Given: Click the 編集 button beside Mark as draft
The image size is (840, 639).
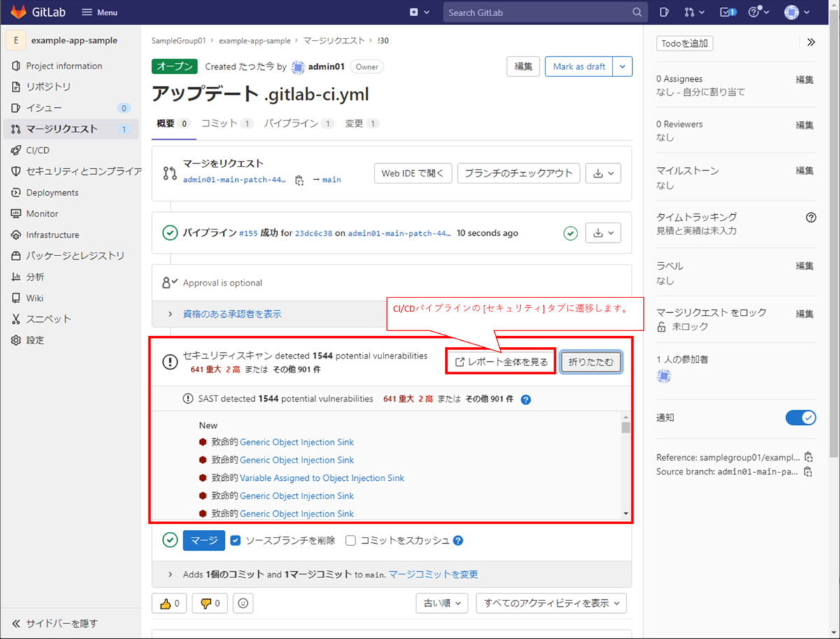Looking at the screenshot, I should [x=523, y=66].
